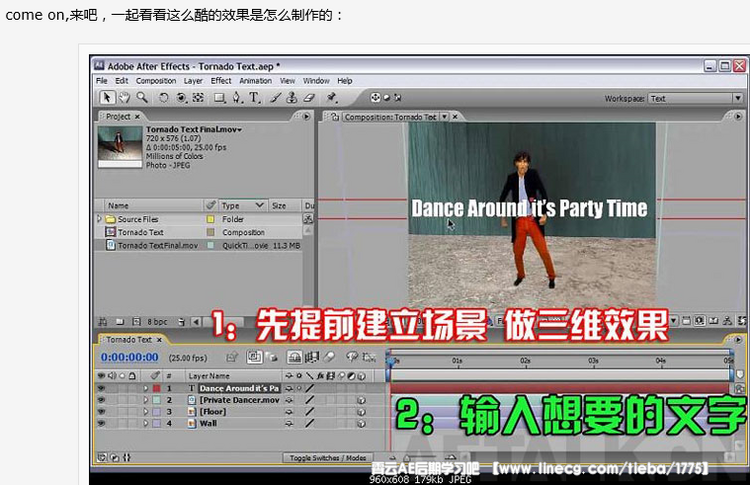
Task: Click the View Axis Mode icon
Action: tap(397, 98)
